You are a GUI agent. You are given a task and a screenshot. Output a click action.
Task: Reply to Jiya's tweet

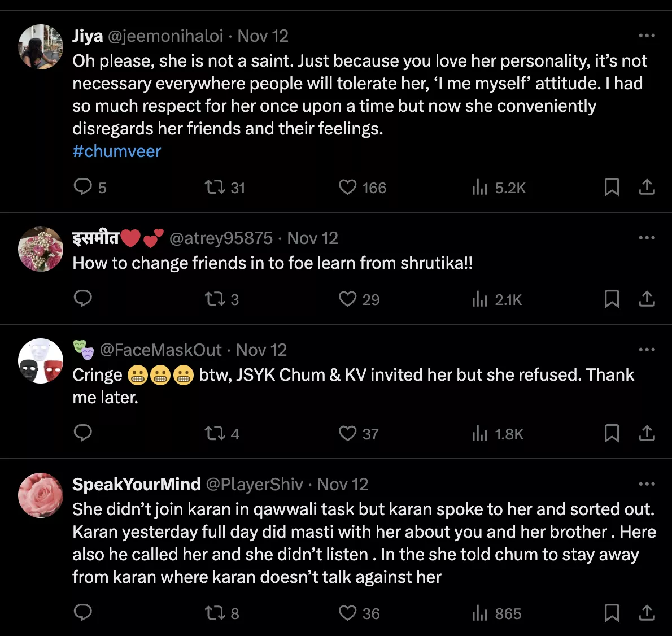pyautogui.click(x=83, y=187)
